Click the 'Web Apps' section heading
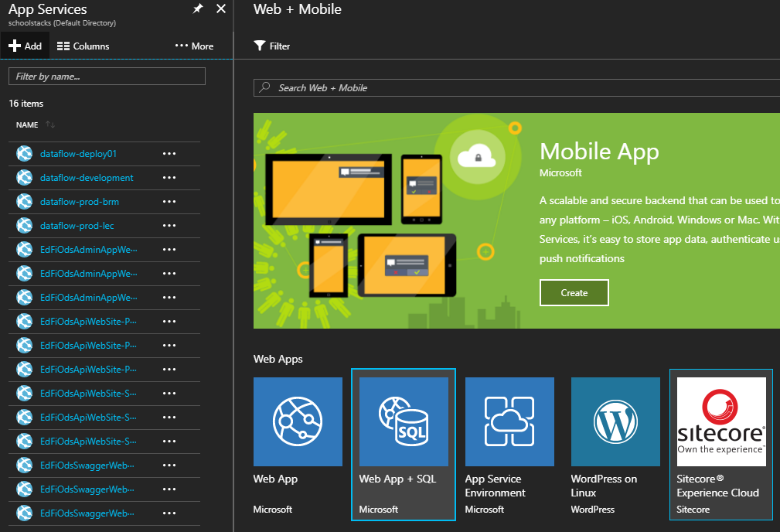Screen dimensions: 780x532 coord(278,359)
